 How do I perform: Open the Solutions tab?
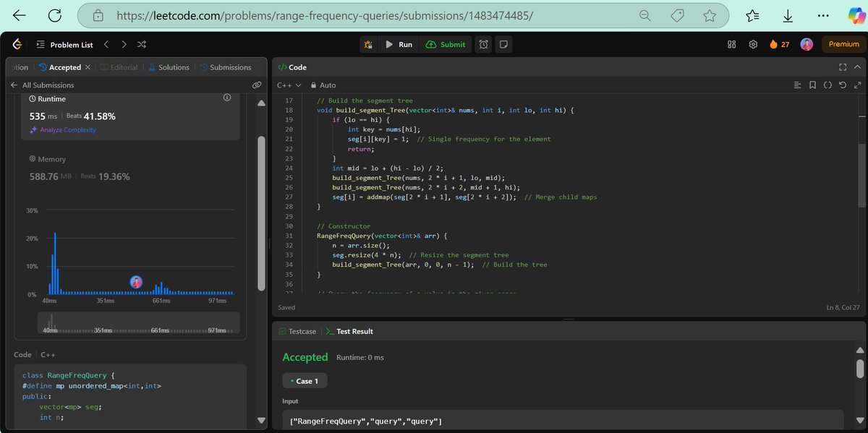pos(169,67)
